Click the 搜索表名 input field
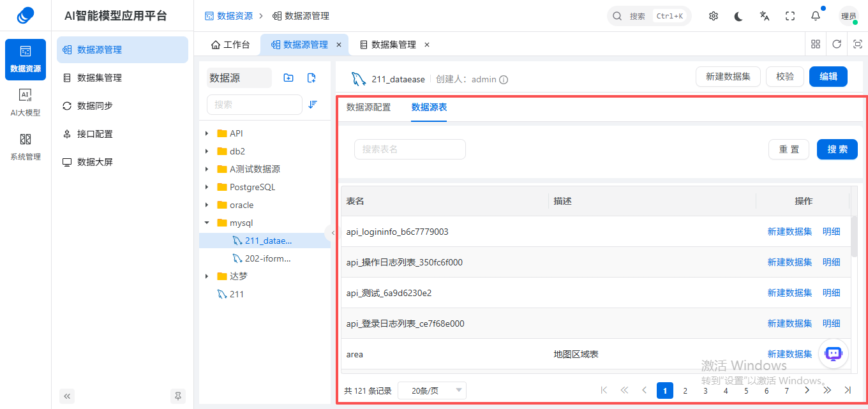This screenshot has height=409, width=868. [x=410, y=149]
